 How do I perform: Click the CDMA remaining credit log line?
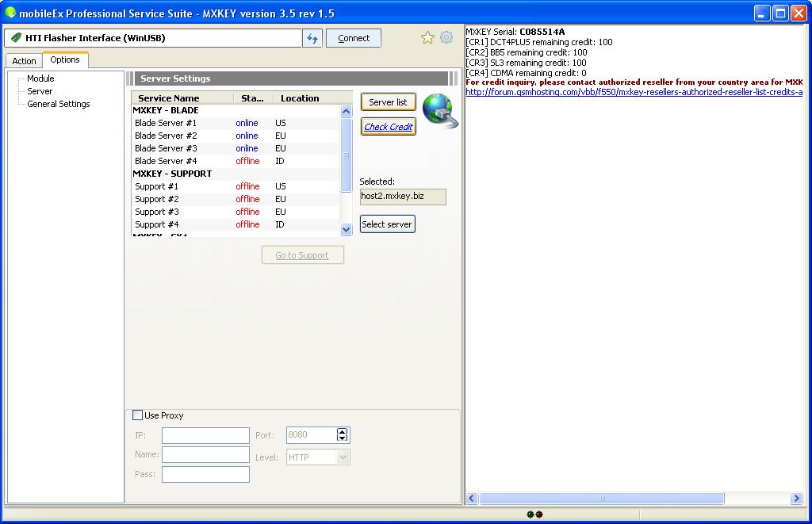click(x=527, y=74)
